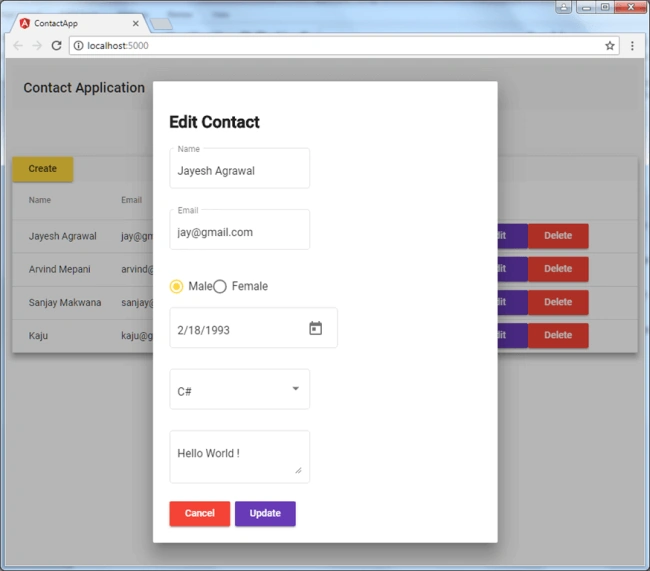The height and width of the screenshot is (571, 650).
Task: Close the ContactApp tab
Action: coord(136,24)
